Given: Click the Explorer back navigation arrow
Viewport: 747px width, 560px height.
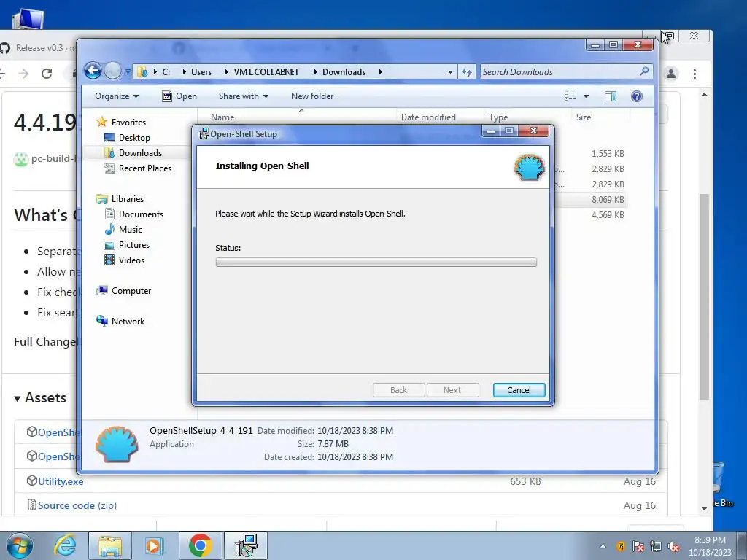Looking at the screenshot, I should click(x=93, y=71).
